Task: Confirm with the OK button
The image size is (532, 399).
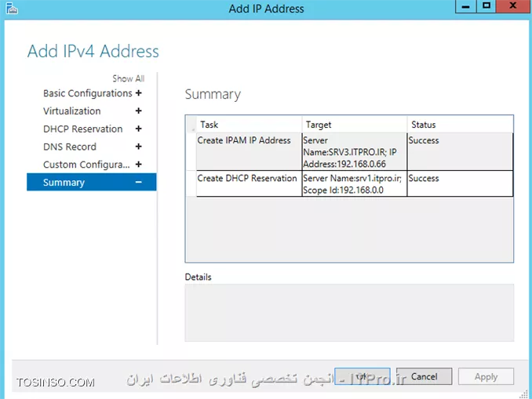Action: 362,376
